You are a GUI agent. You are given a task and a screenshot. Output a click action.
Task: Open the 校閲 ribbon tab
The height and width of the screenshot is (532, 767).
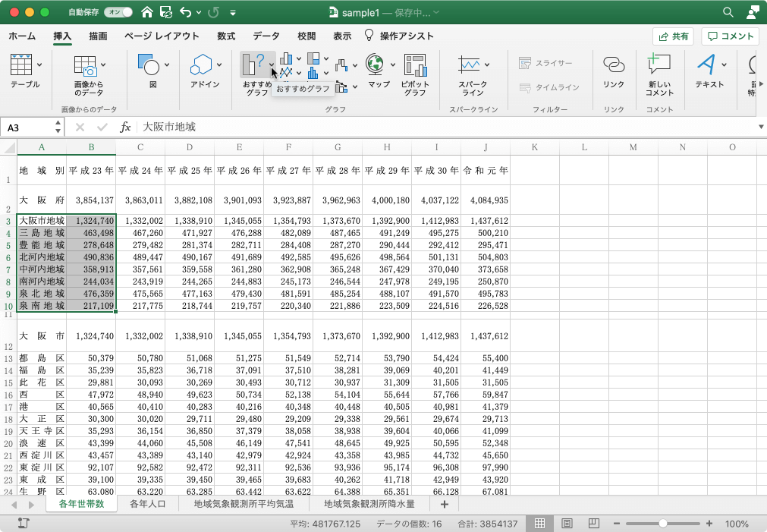[306, 36]
